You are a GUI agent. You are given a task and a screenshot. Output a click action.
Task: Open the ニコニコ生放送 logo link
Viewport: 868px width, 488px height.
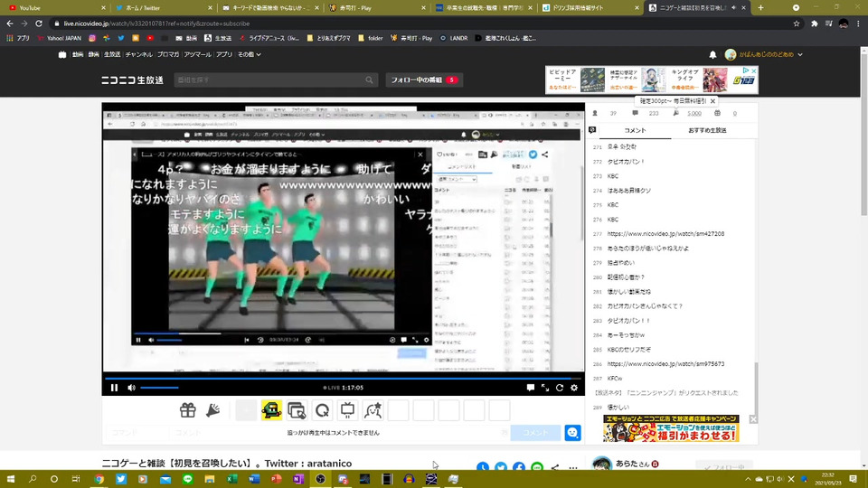click(132, 80)
